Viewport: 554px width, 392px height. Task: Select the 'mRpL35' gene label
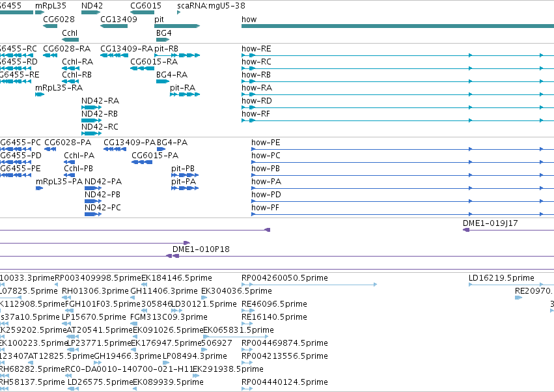[x=51, y=6]
